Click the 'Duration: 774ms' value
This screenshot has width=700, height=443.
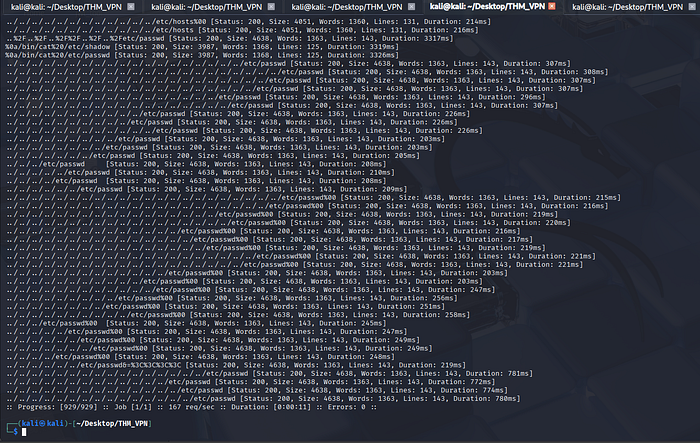472,390
